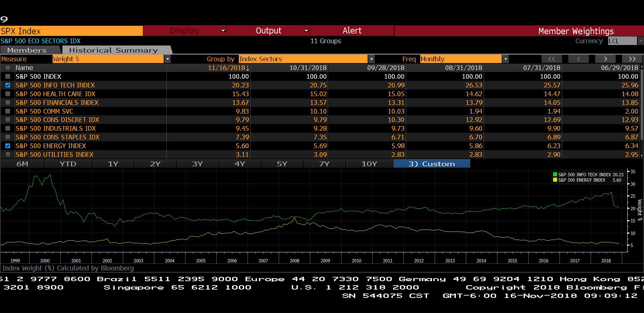Set chart range to 1Y
The image size is (644, 313).
point(113,164)
